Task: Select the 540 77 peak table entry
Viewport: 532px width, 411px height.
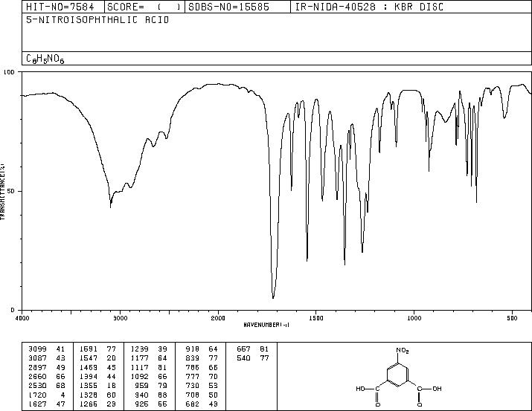Action: coord(253,358)
